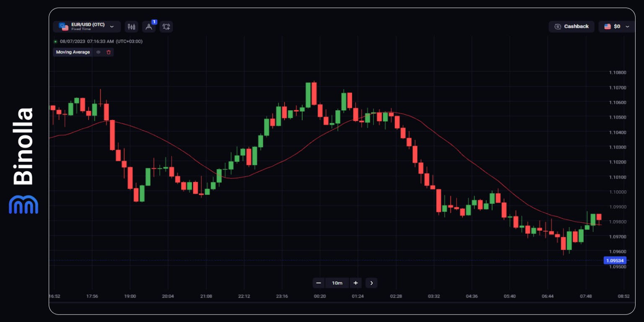Open the EUR/USD (OTC) asset selector
Screen dimensions: 644x322
point(87,27)
